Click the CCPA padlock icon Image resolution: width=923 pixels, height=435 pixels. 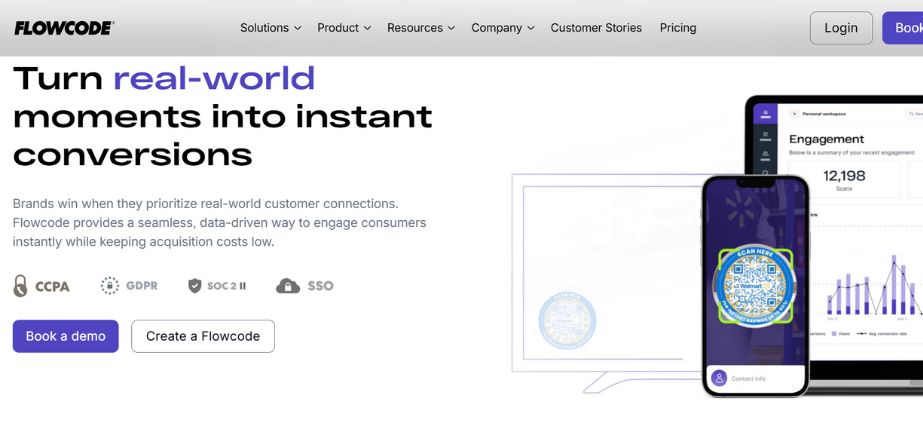20,286
